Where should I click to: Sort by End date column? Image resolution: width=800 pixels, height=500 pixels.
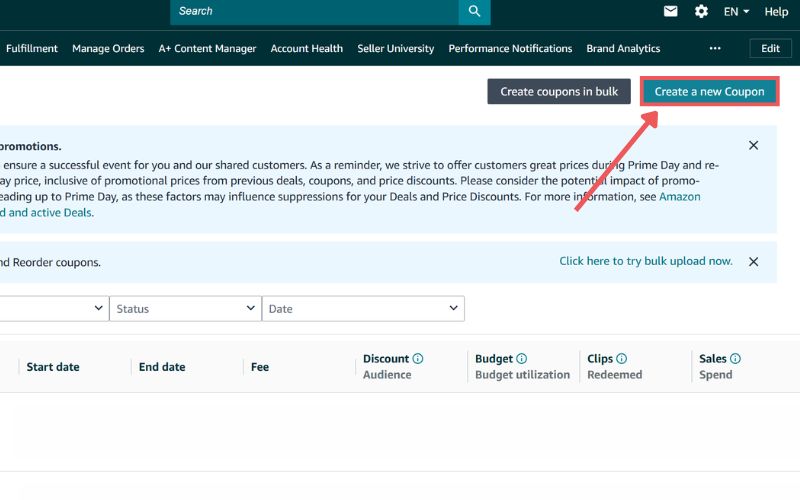click(x=162, y=367)
